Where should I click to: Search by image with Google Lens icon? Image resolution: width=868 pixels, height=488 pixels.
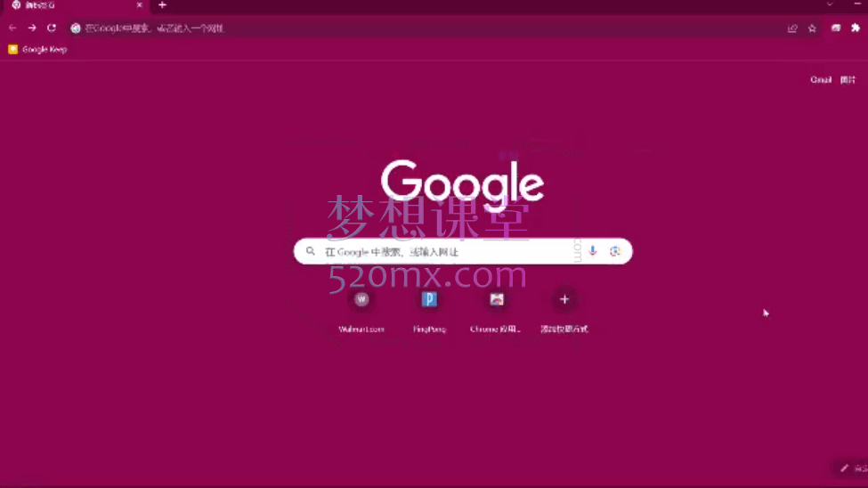615,251
